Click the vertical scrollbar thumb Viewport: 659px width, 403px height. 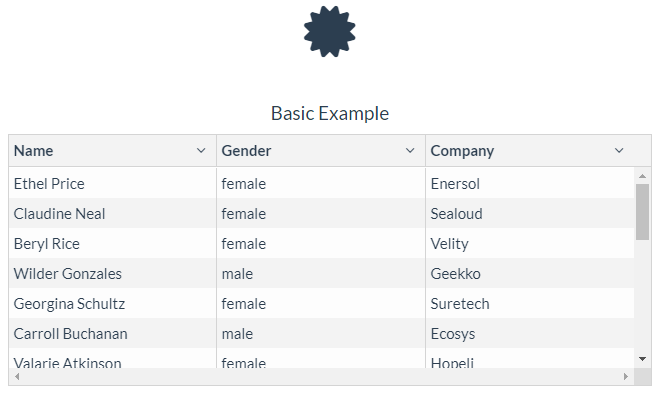tap(642, 211)
